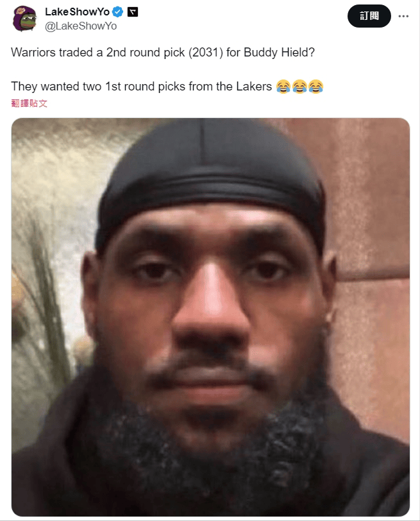
Task: Click the "(2031)" year in tweet text
Action: [x=206, y=53]
